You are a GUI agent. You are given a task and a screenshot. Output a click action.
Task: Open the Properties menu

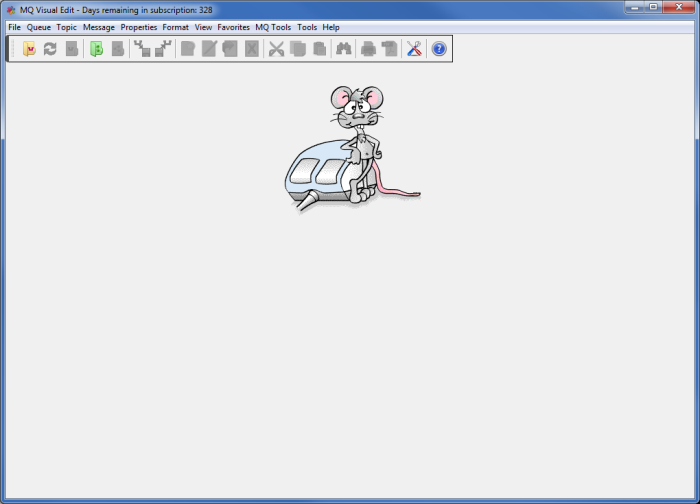tap(139, 27)
